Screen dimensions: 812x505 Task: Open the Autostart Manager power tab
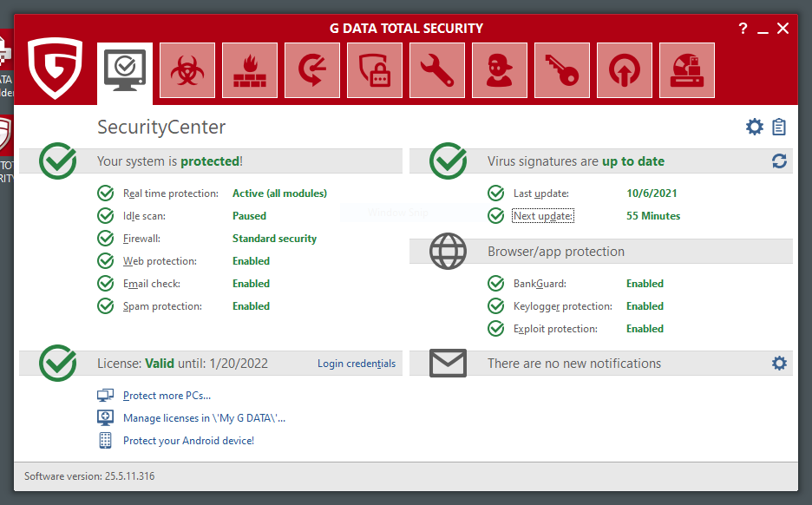(625, 70)
